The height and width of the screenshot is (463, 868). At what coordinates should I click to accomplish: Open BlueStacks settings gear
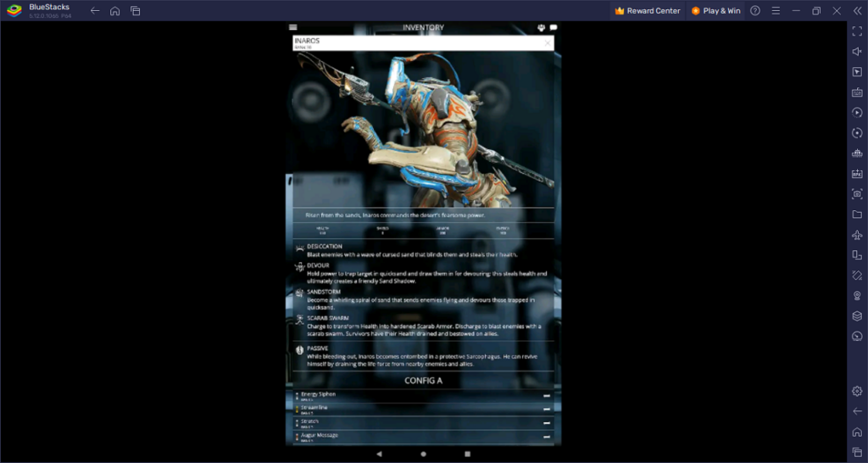857,391
